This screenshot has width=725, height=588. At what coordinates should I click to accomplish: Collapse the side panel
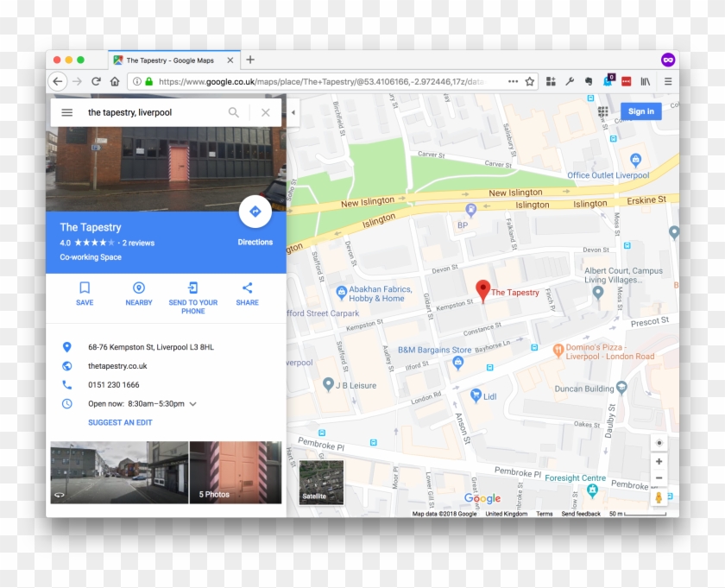pos(293,112)
